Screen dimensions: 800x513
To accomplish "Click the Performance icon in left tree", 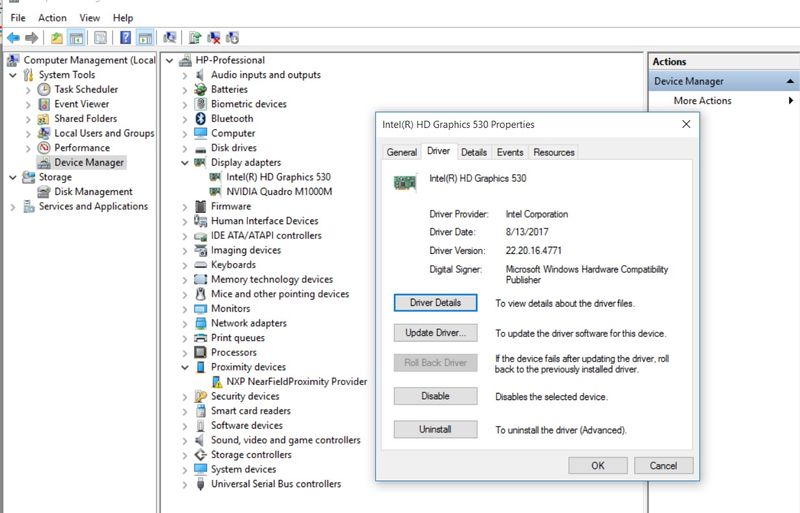I will [44, 148].
